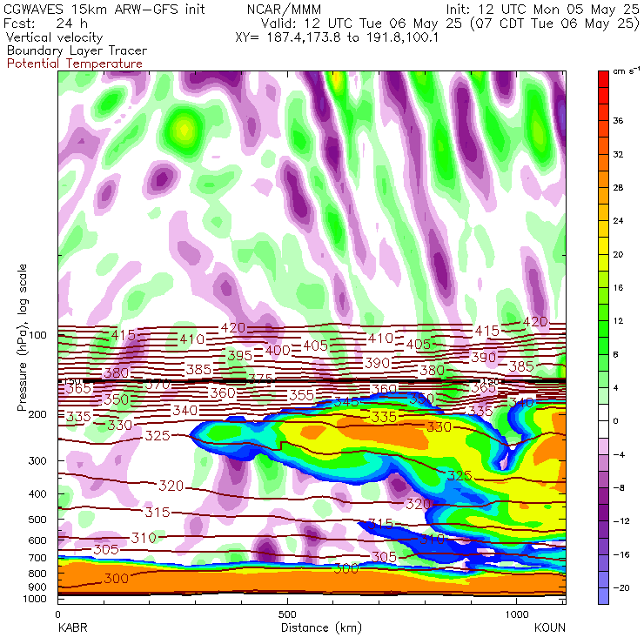
Task: Click the '395' potential temperature contour label
Action: (240, 356)
